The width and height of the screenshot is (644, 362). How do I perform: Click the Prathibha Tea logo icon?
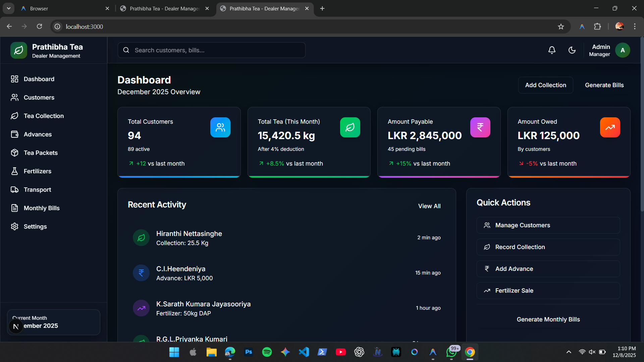tap(19, 50)
